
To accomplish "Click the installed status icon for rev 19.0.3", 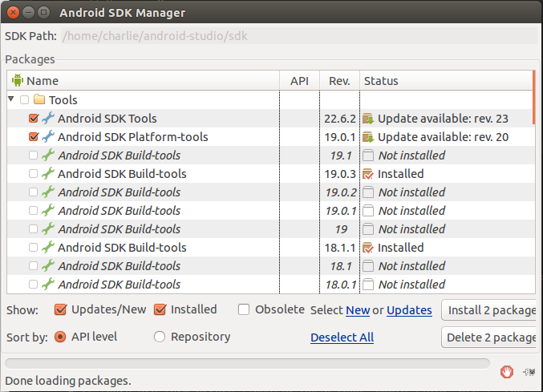I will click(x=368, y=174).
